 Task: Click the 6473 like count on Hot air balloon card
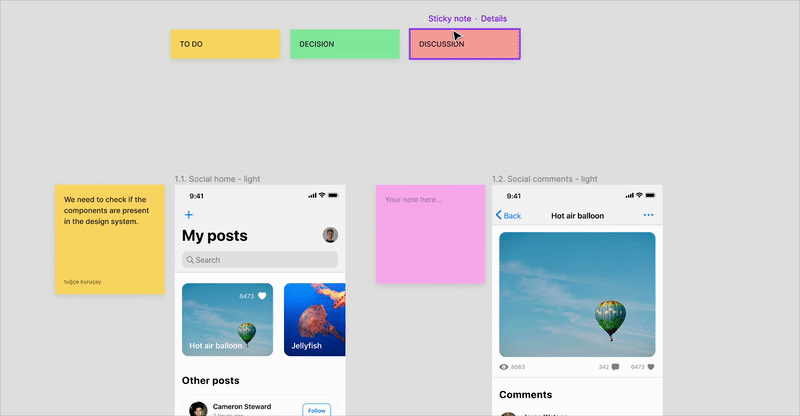pos(246,296)
